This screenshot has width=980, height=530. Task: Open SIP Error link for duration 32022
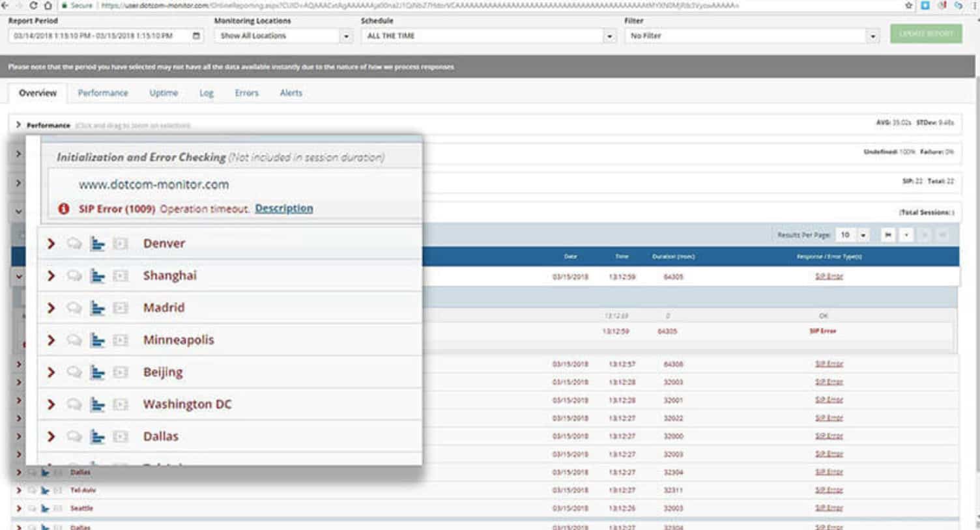tap(829, 418)
